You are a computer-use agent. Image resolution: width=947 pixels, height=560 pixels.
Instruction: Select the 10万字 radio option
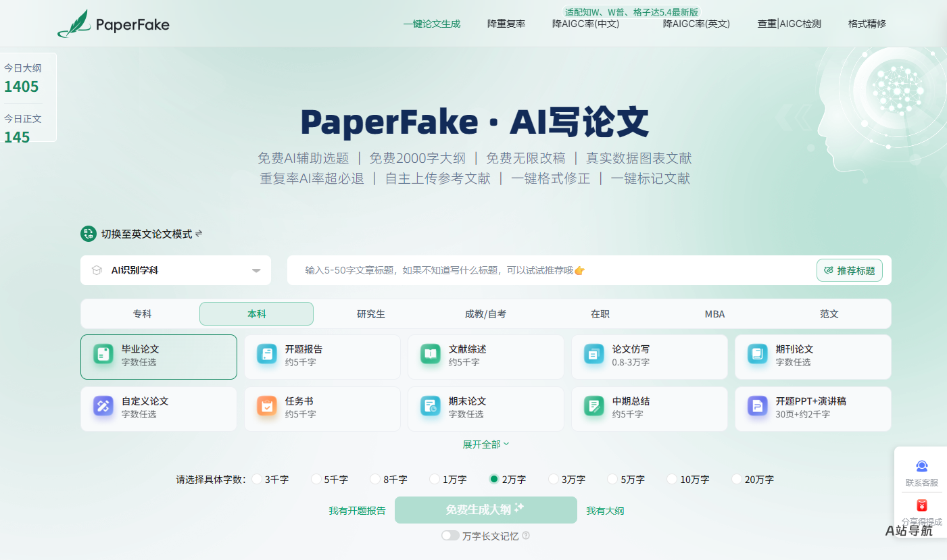tap(672, 479)
